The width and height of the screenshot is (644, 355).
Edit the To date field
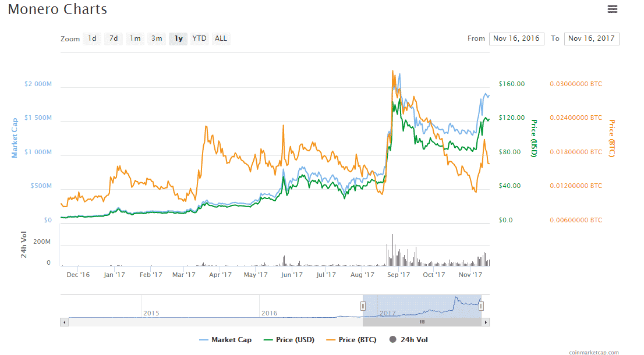click(592, 38)
